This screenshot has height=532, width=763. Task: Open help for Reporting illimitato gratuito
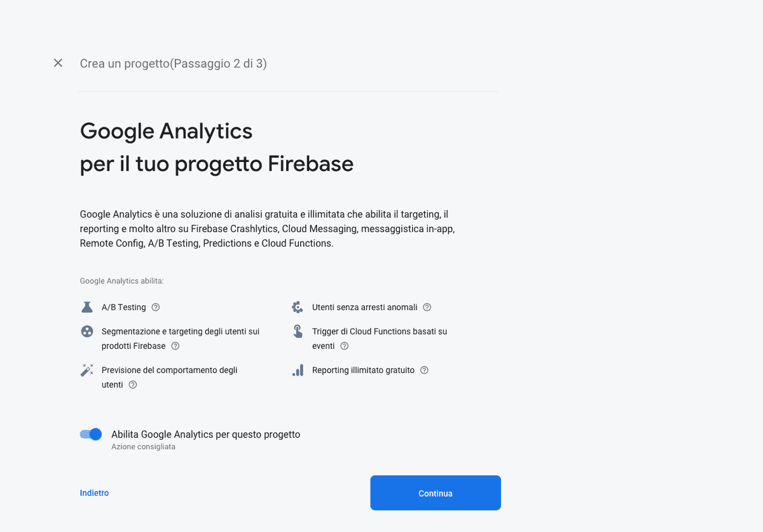pos(423,370)
